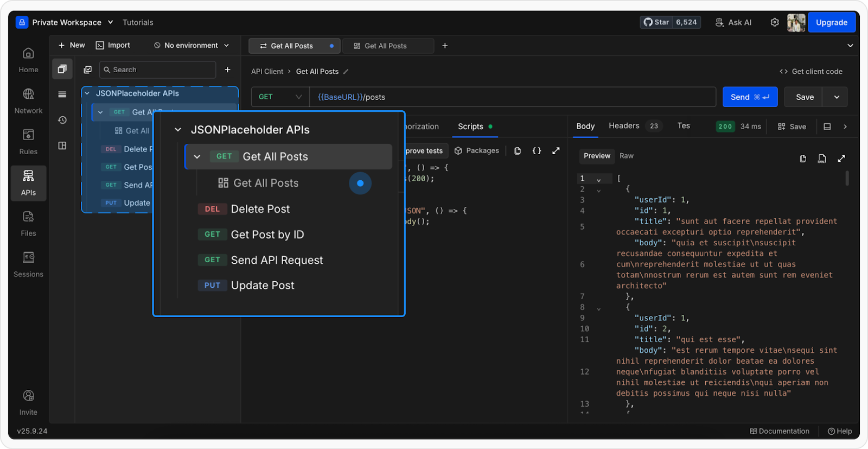This screenshot has width=868, height=449.
Task: Open settings gear icon in top bar
Action: point(775,22)
